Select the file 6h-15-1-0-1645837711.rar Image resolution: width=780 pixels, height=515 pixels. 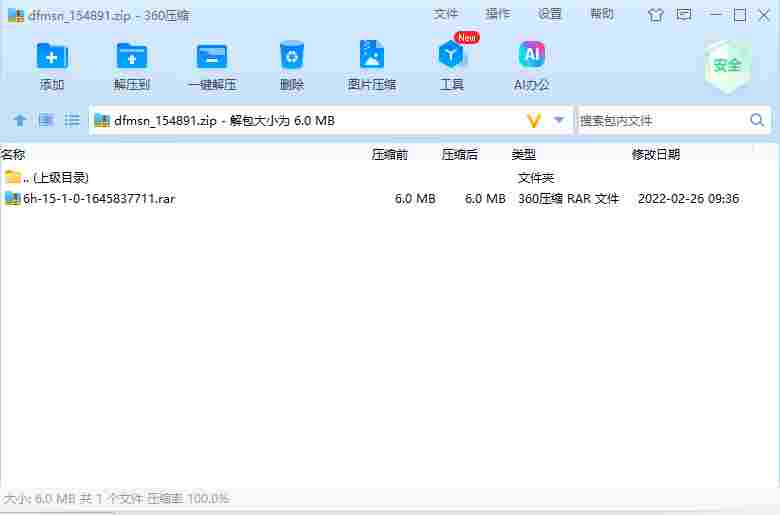(99, 199)
